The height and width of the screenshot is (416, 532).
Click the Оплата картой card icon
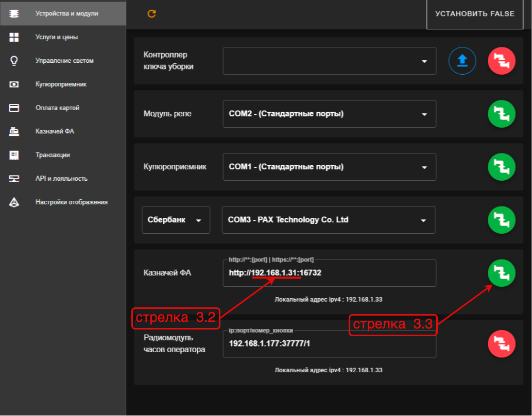(14, 108)
